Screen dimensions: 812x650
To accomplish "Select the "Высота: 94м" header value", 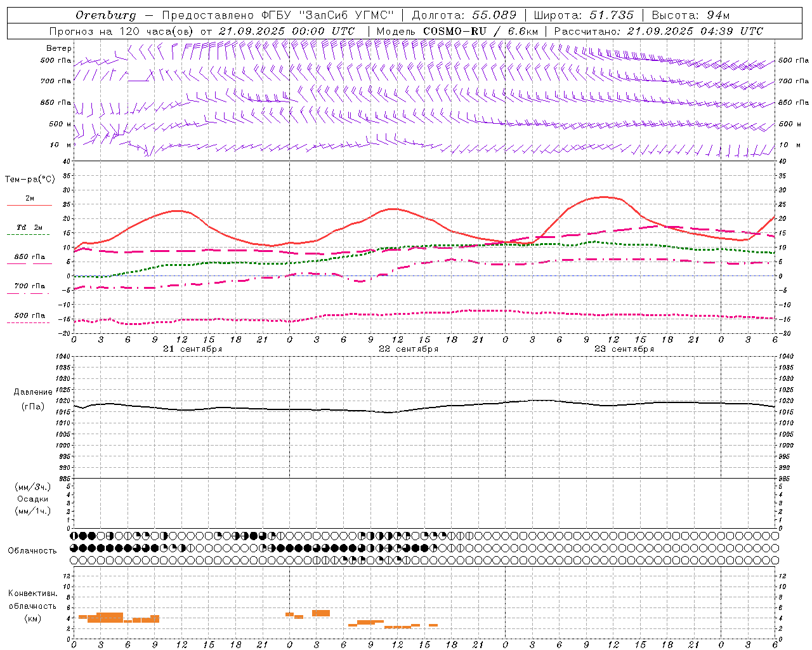I will pos(691,15).
